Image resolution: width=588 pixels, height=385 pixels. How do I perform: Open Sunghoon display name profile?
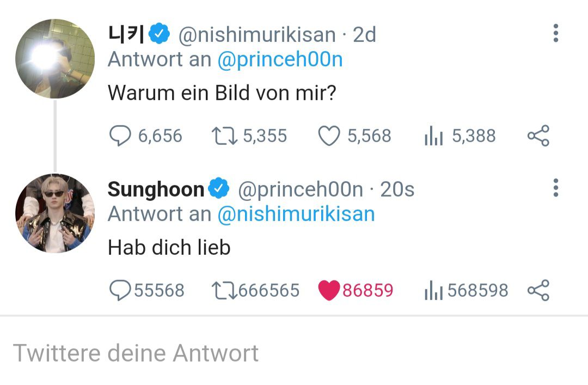coord(156,189)
